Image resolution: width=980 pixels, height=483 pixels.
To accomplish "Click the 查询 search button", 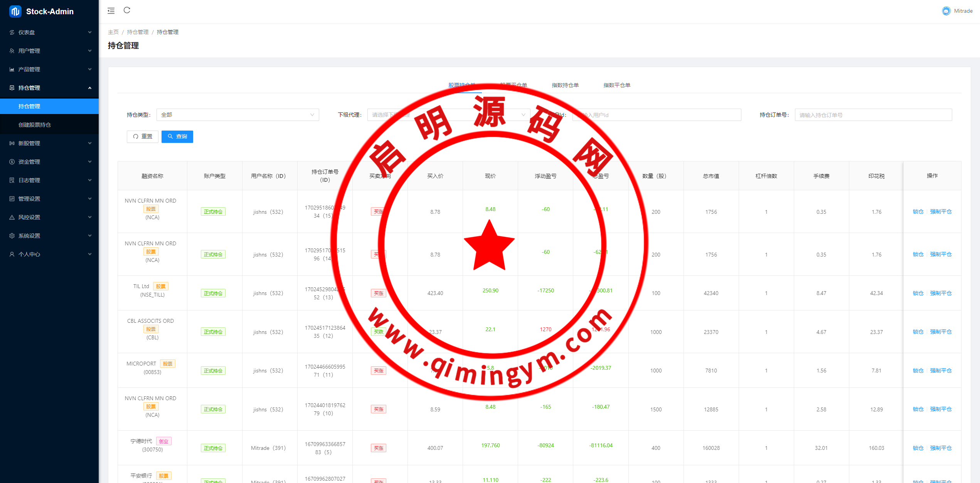I will (x=177, y=136).
